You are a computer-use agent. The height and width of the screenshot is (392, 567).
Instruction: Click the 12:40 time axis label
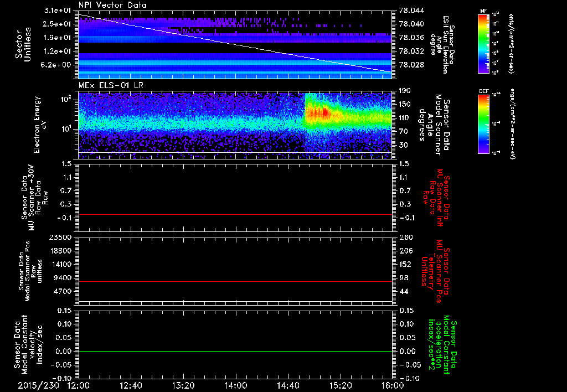131,385
